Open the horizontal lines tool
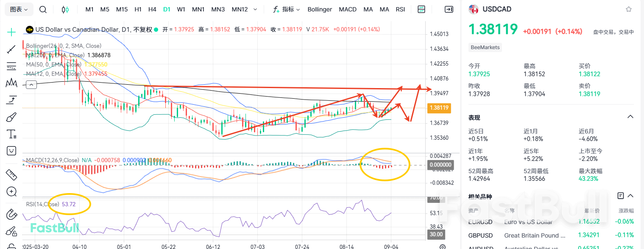 pos(11,66)
